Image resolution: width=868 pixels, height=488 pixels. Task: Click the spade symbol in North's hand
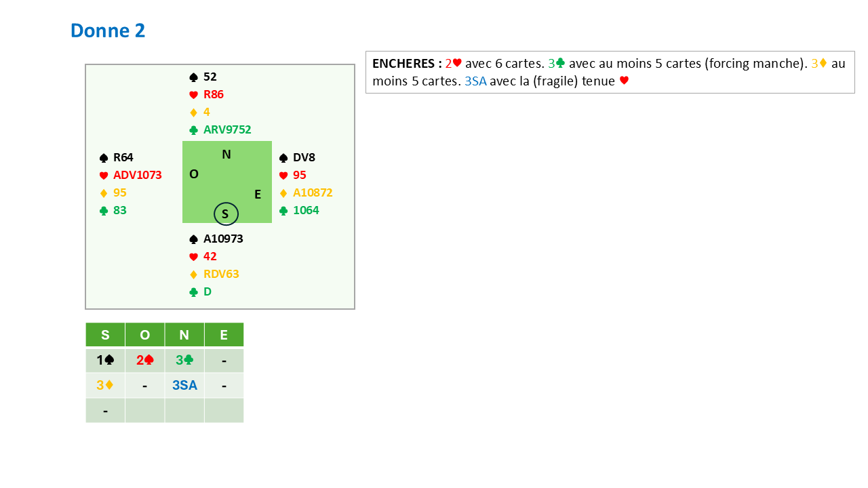[x=193, y=77]
